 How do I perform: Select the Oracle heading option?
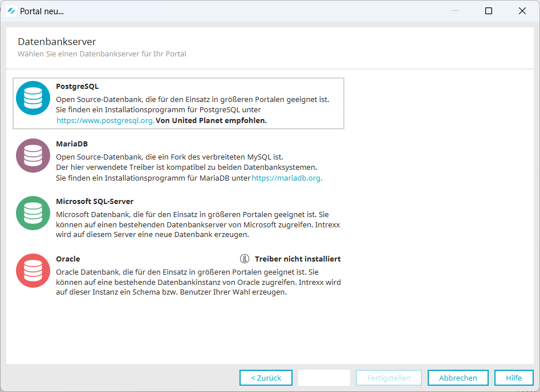(x=68, y=259)
